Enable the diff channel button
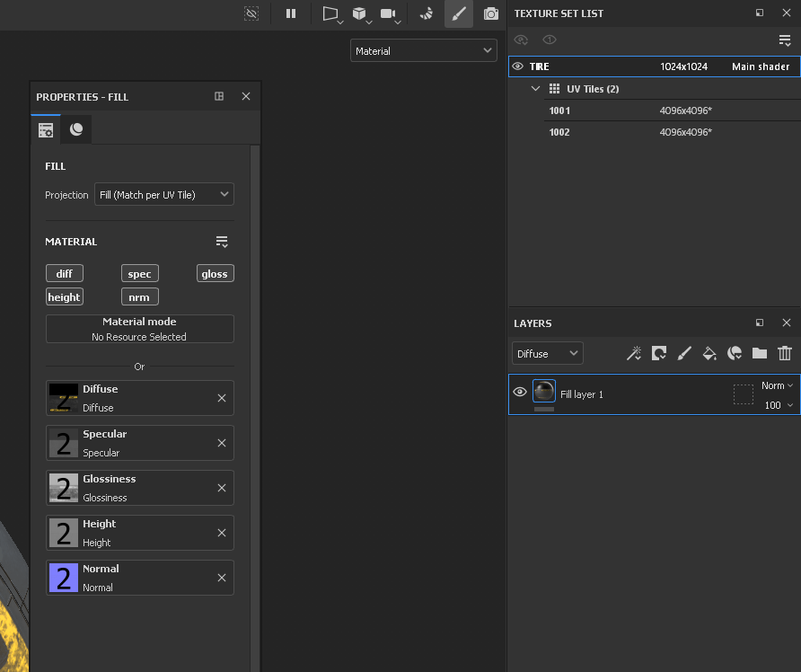 coord(64,273)
